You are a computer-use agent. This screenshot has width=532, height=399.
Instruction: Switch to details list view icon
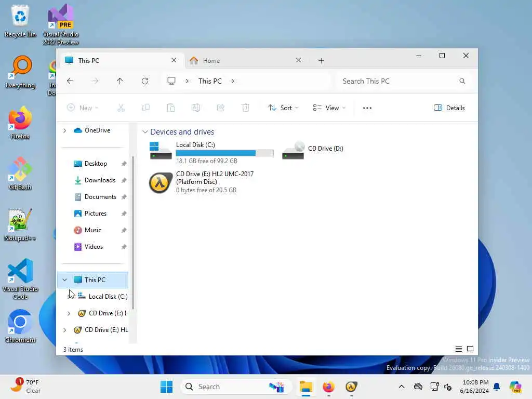click(458, 349)
